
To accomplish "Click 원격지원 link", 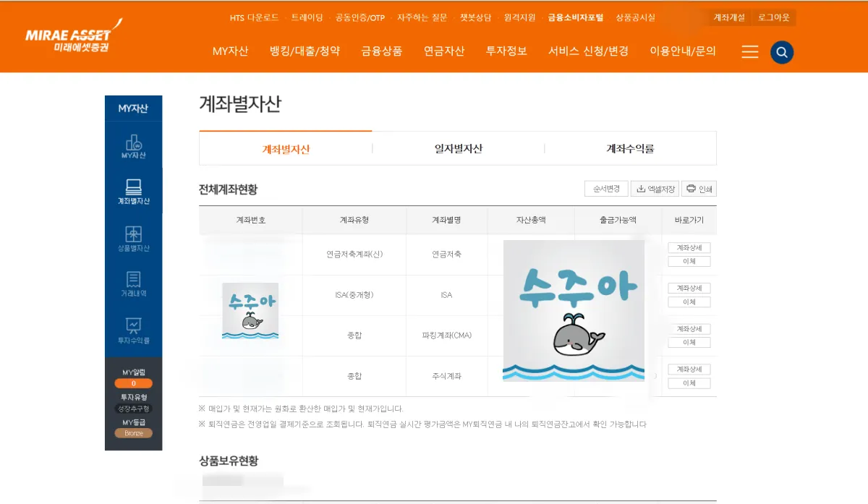I will click(520, 17).
